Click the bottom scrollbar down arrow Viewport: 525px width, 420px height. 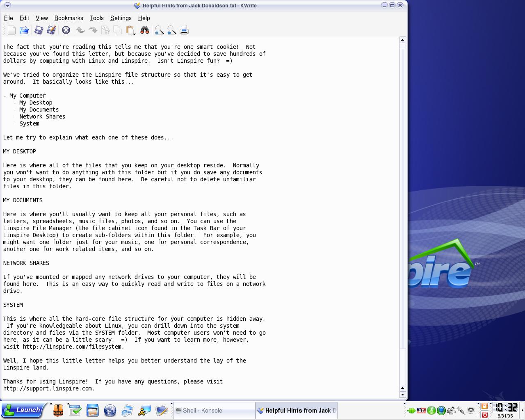tap(402, 395)
